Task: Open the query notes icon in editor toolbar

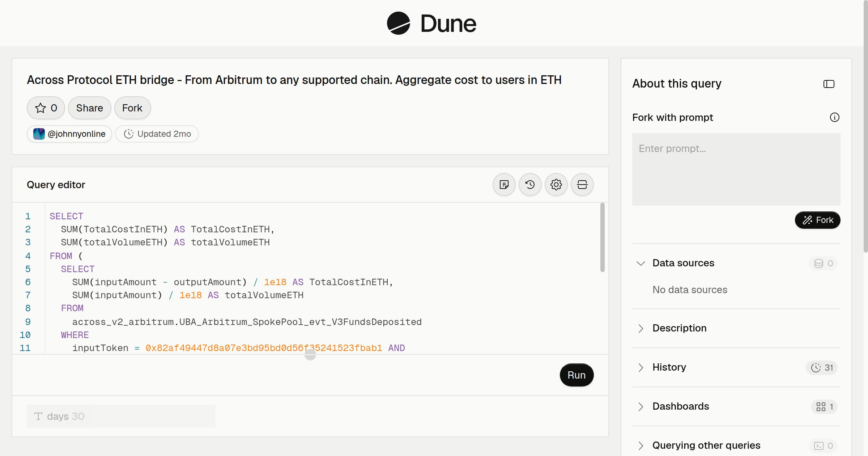Action: [504, 185]
